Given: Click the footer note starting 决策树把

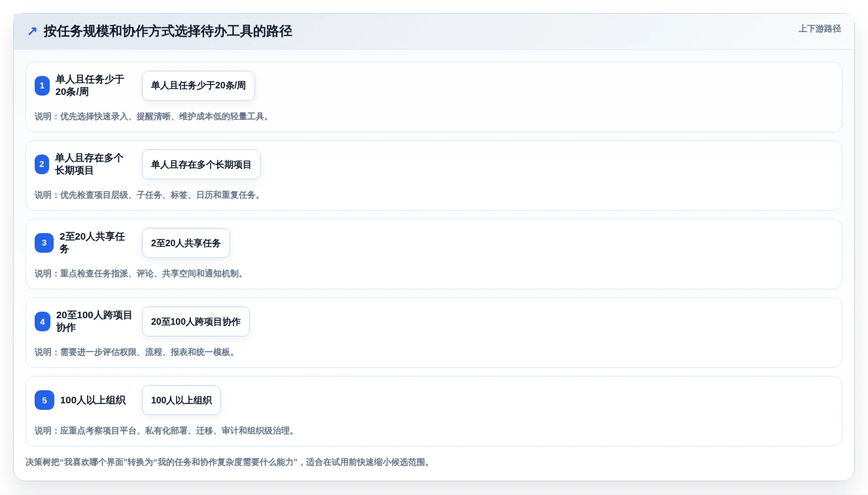Looking at the screenshot, I should tap(229, 462).
